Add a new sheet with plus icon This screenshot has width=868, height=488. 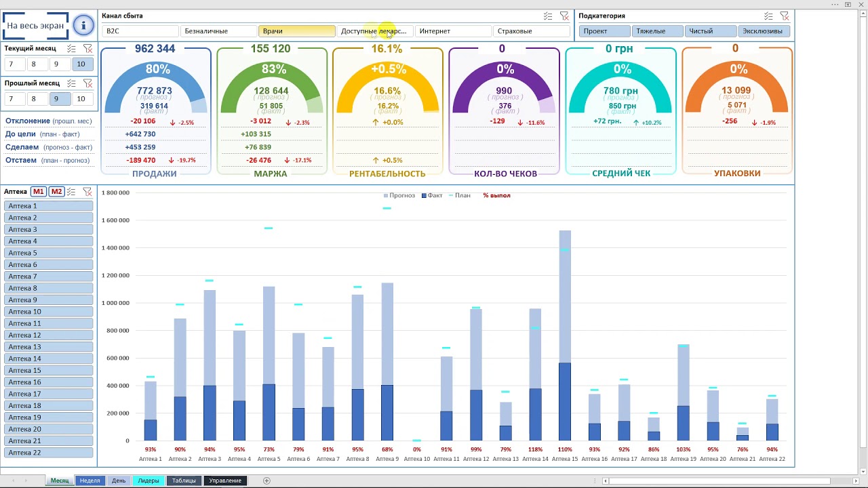267,481
